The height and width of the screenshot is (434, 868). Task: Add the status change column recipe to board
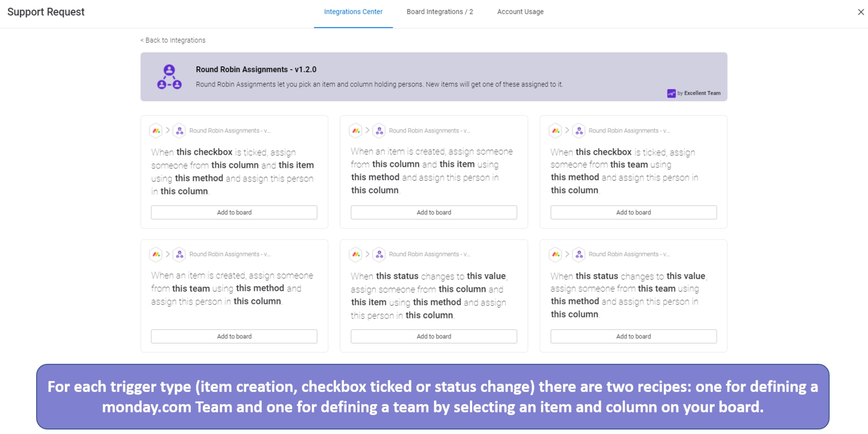[x=434, y=336]
